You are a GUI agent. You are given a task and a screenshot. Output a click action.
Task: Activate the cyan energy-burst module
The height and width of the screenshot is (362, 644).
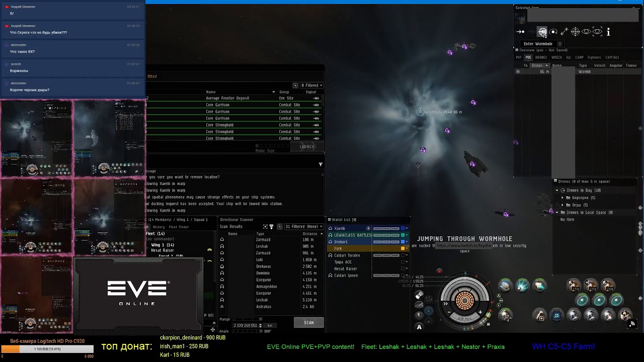click(x=522, y=286)
